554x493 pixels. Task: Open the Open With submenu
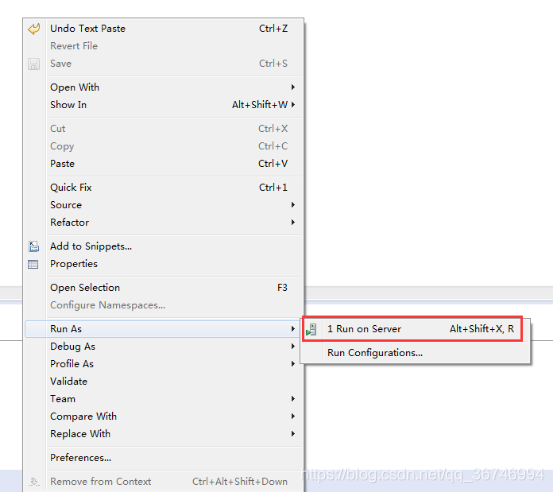click(x=163, y=87)
